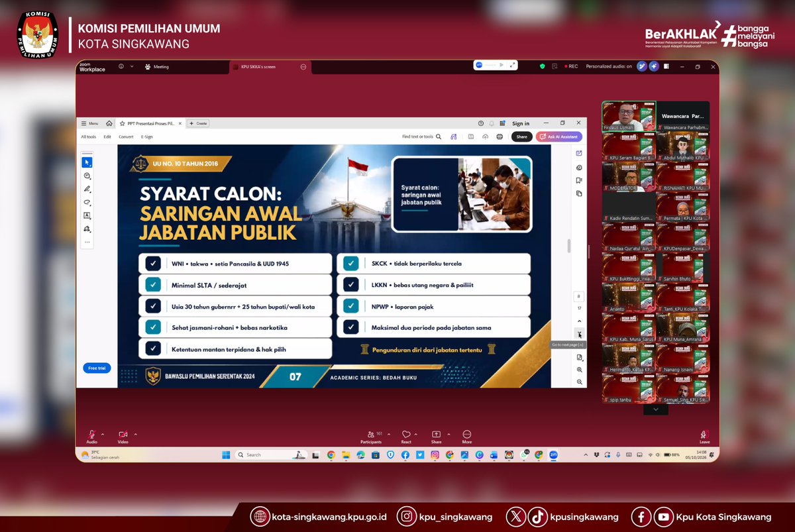This screenshot has height=532, width=795.
Task: Open Windows Start button
Action: [x=226, y=455]
